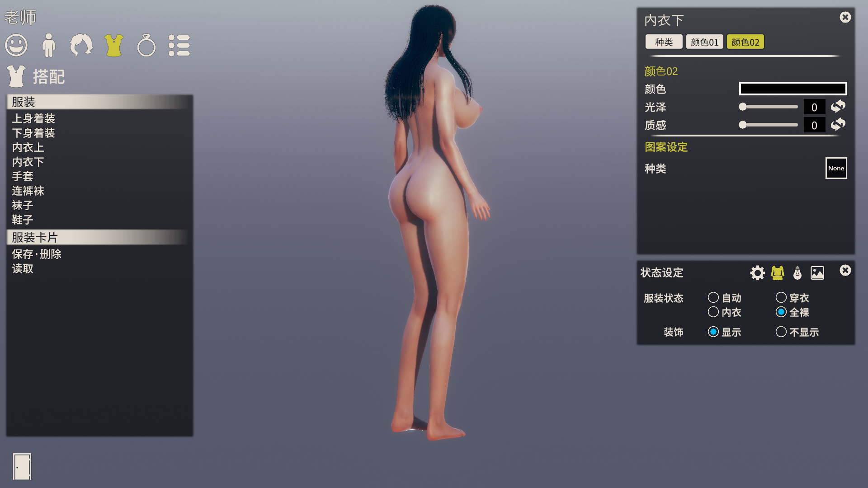Open the 手套 menu entry

(x=23, y=176)
